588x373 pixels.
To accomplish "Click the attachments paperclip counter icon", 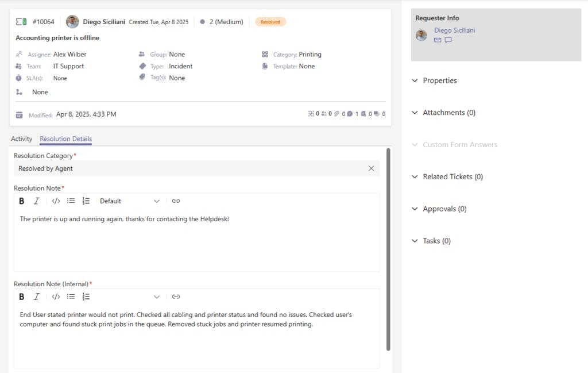I will 336,114.
